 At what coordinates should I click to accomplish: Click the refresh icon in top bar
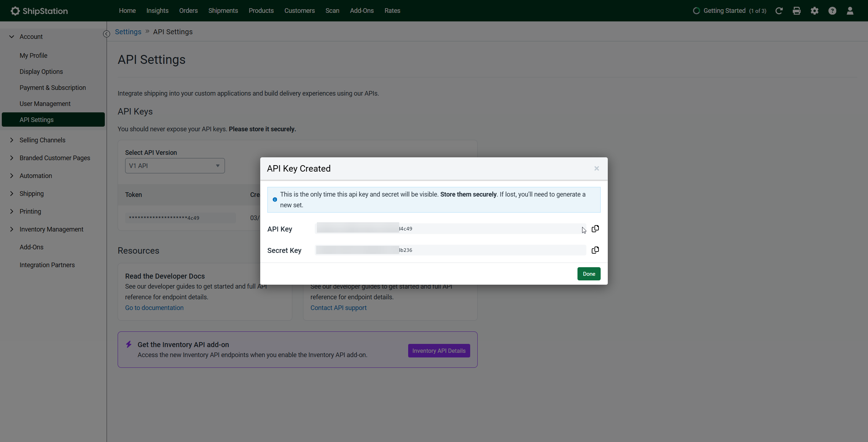[x=779, y=11]
